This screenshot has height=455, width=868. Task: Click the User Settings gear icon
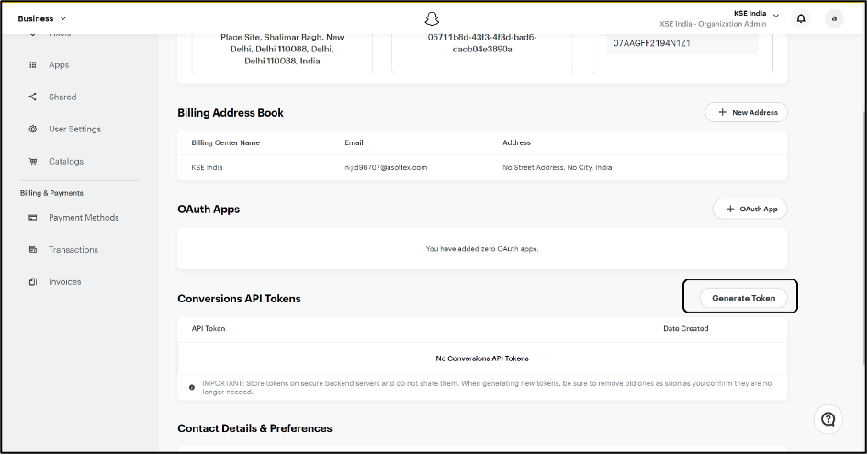coord(33,129)
